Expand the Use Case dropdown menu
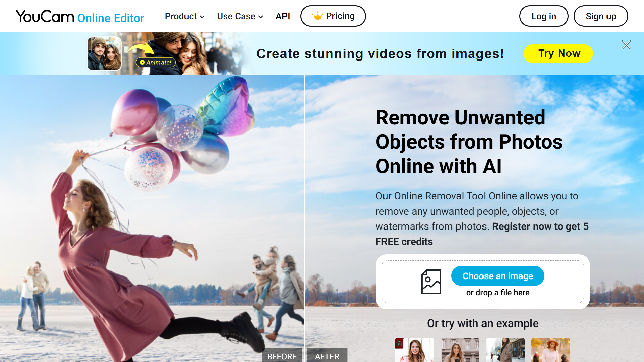The height and width of the screenshot is (362, 644). (x=240, y=16)
